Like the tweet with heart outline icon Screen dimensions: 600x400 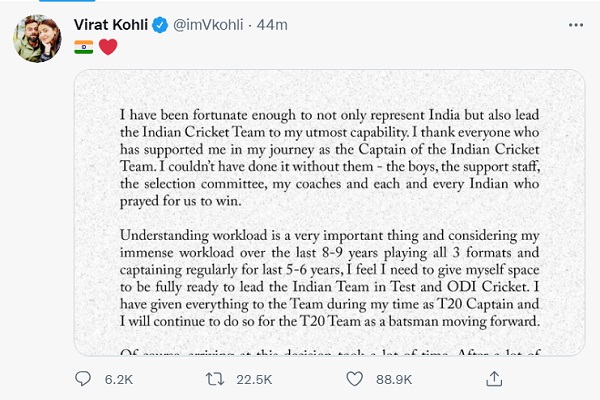point(352,380)
